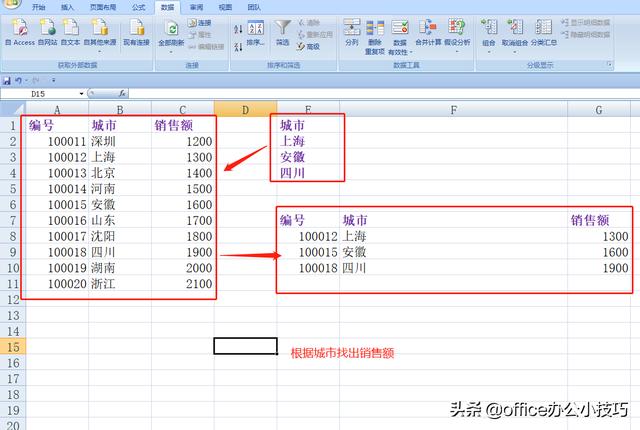Click the Insert Function fx button
640x430 pixels.
point(122,94)
